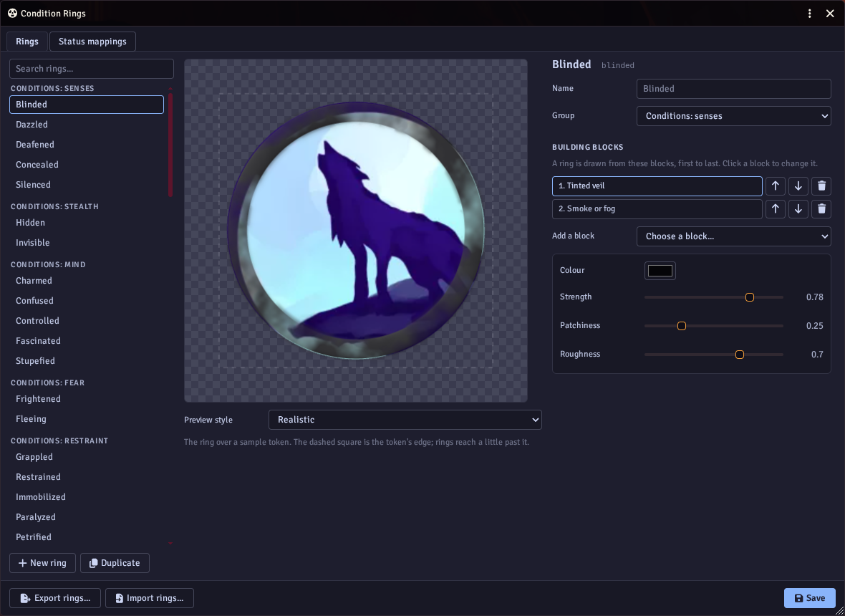845x616 pixels.
Task: Click the ring preview image
Action: tap(356, 231)
